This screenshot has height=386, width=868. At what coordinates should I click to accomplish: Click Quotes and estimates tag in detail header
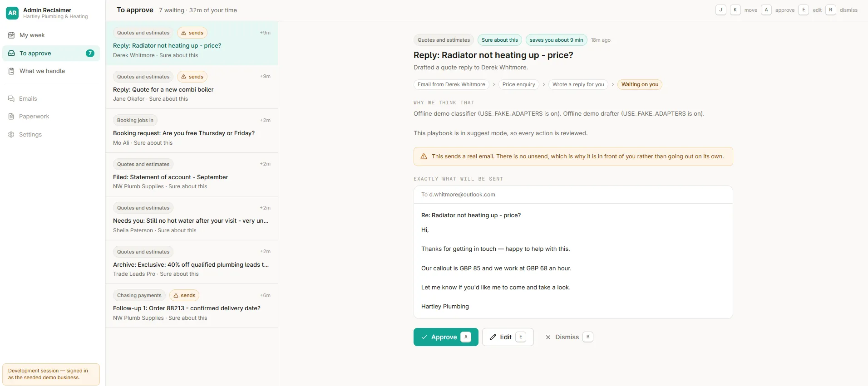click(x=444, y=40)
